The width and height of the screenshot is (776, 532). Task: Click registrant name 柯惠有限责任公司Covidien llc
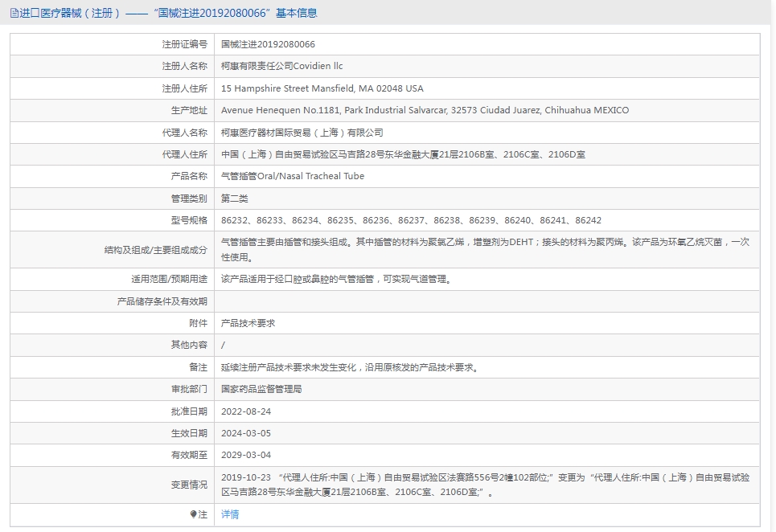[281, 66]
